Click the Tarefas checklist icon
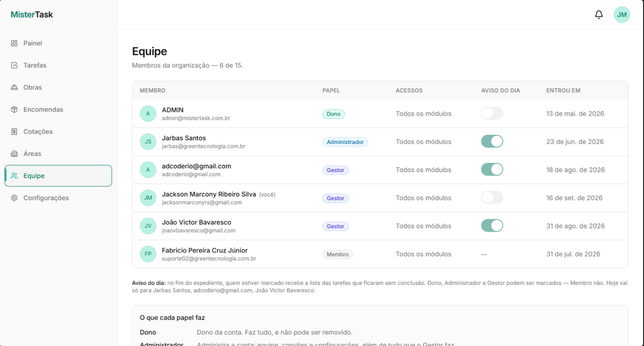The width and height of the screenshot is (644, 346). tap(14, 66)
